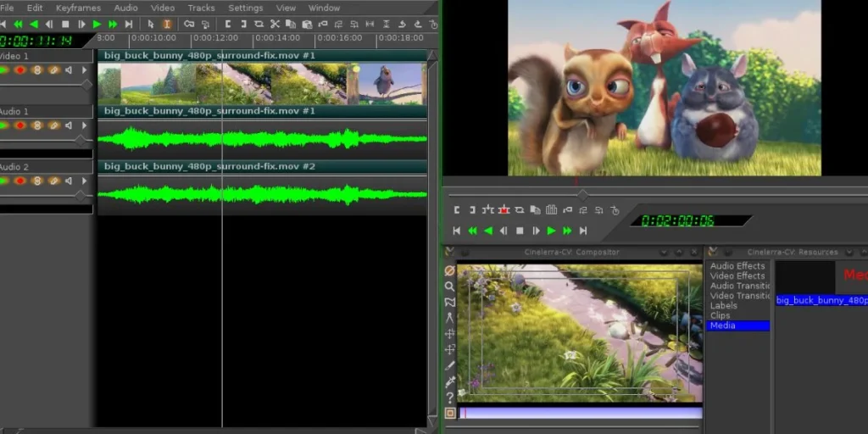Select Labels folder in Resources list
Viewport: 868px width, 434px height.
click(724, 305)
